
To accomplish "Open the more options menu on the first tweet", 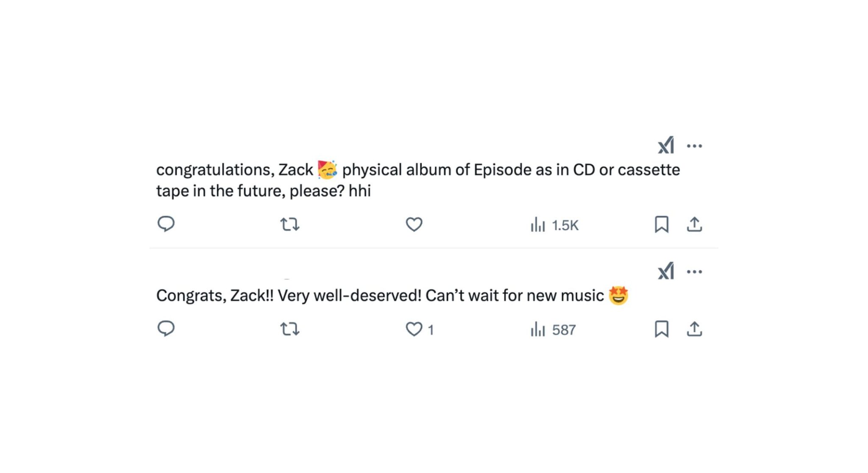I will click(695, 145).
